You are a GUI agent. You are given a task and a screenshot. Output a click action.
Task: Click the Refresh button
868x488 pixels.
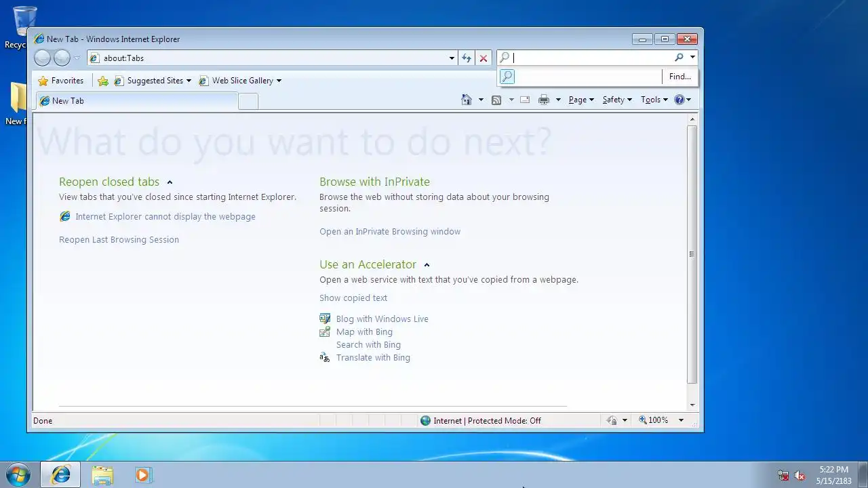467,58
